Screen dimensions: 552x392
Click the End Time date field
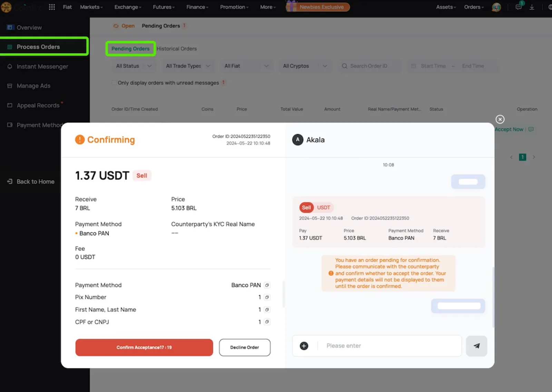473,66
